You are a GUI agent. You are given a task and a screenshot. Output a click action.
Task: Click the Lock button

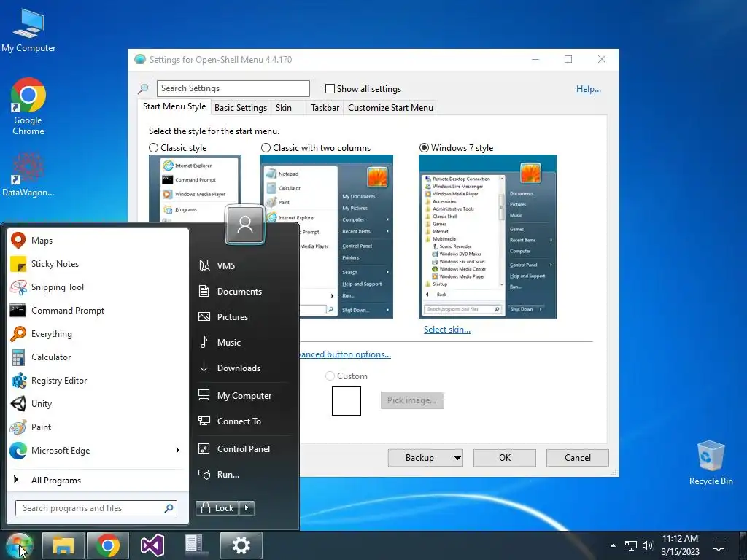[x=217, y=508]
